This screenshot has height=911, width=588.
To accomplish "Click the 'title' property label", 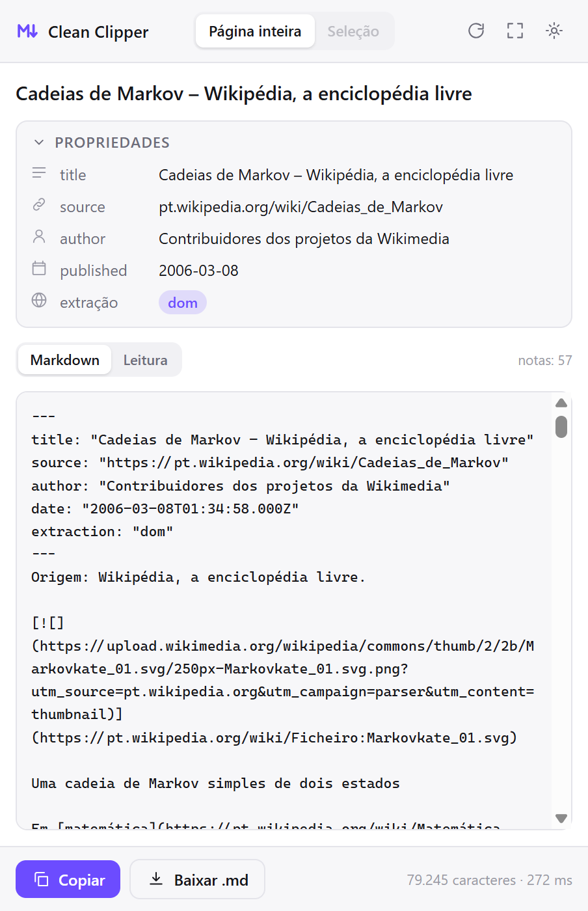I will click(x=73, y=175).
